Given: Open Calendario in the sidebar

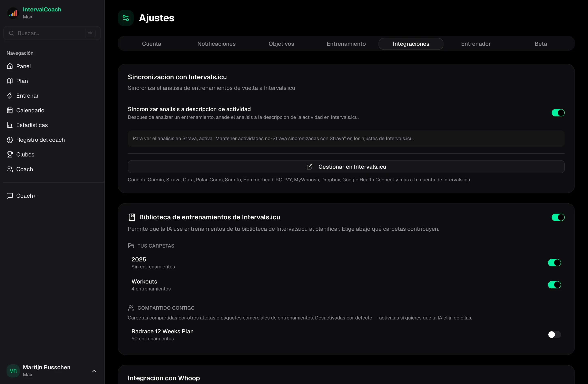Looking at the screenshot, I should 52,110.
